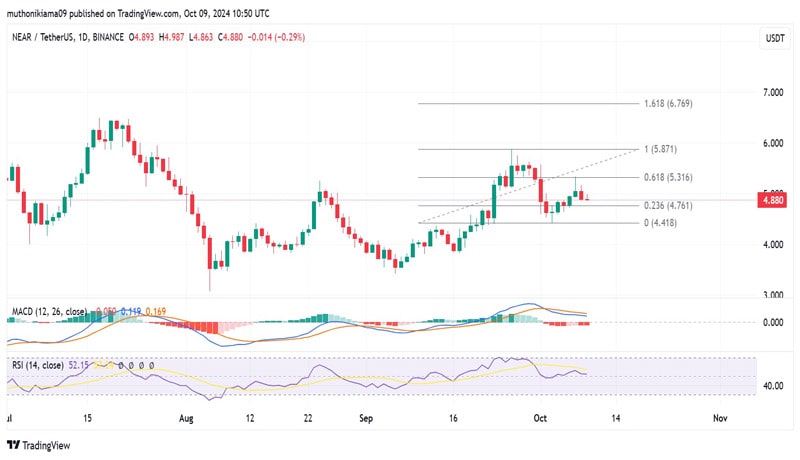Click the O4.893 open price value

141,37
